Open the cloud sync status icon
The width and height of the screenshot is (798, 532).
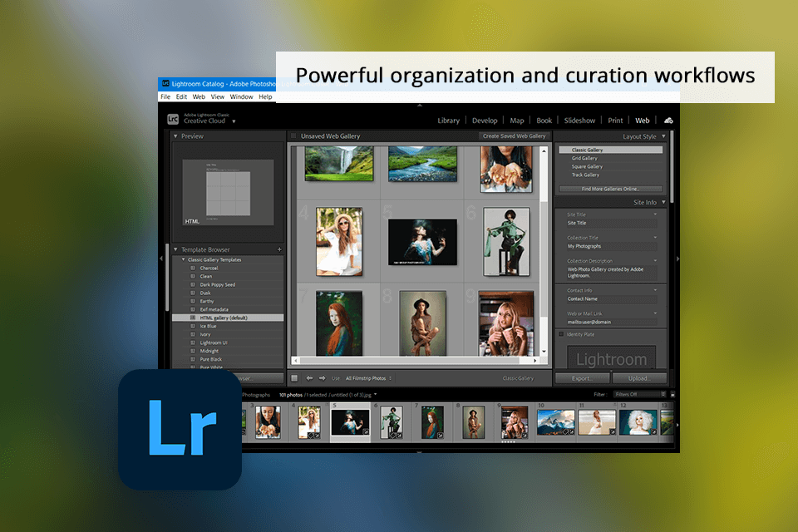click(668, 121)
